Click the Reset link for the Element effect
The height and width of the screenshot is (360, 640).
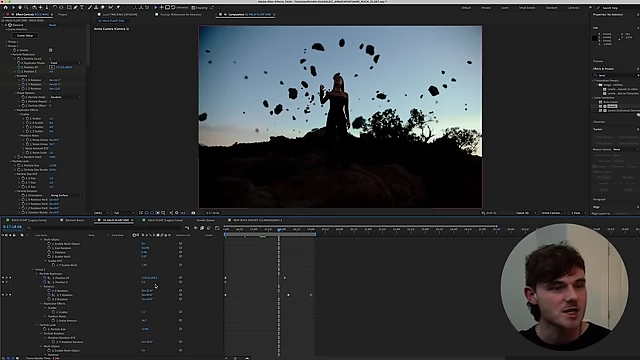click(x=52, y=25)
